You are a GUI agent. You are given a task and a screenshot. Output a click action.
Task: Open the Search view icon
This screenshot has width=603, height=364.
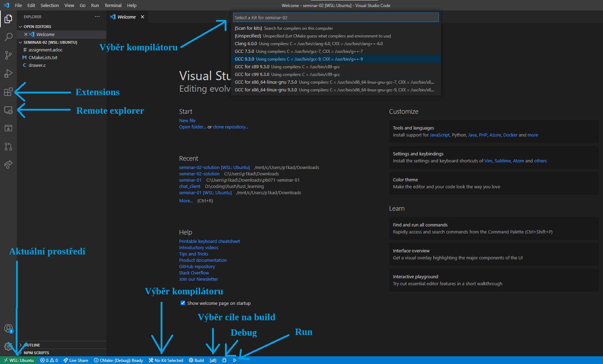tap(8, 37)
